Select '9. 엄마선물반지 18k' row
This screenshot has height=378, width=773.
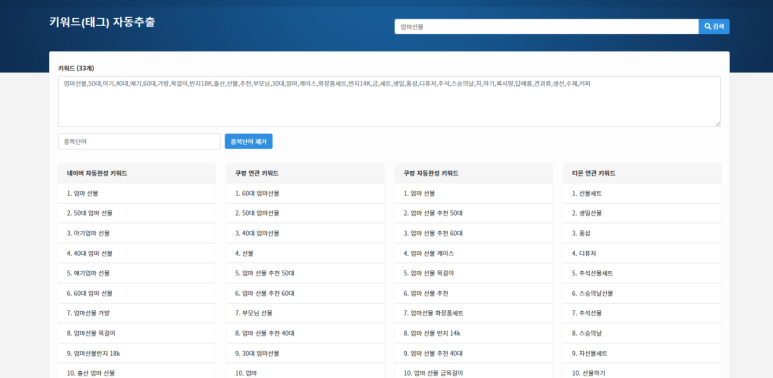(137, 353)
